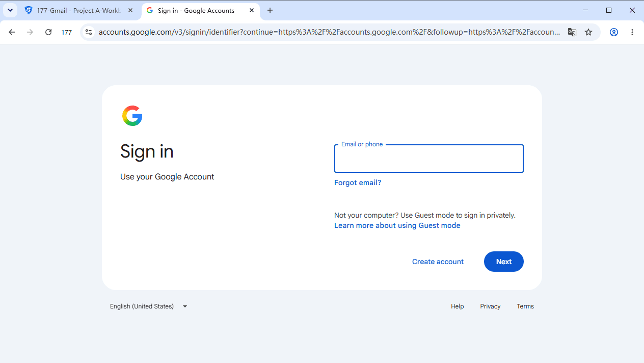644x363 pixels.
Task: Click the Google logo
Action: tap(132, 116)
